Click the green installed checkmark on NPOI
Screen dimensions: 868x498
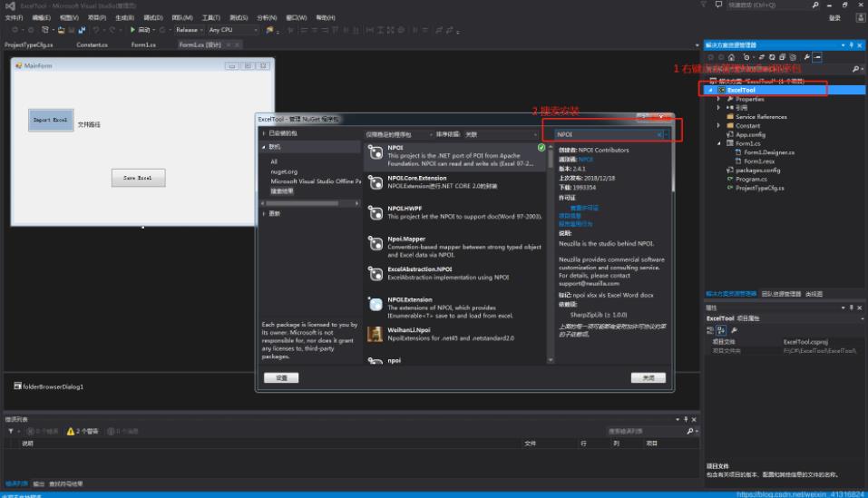pyautogui.click(x=541, y=148)
